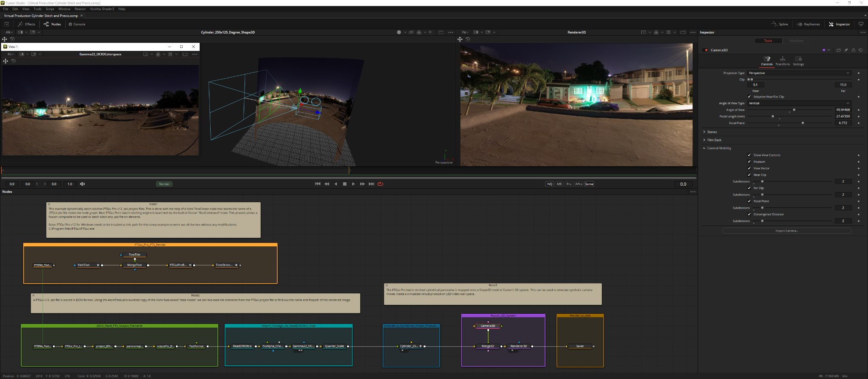Click the Focal Plane slider handle
This screenshot has width=868, height=379.
point(803,123)
